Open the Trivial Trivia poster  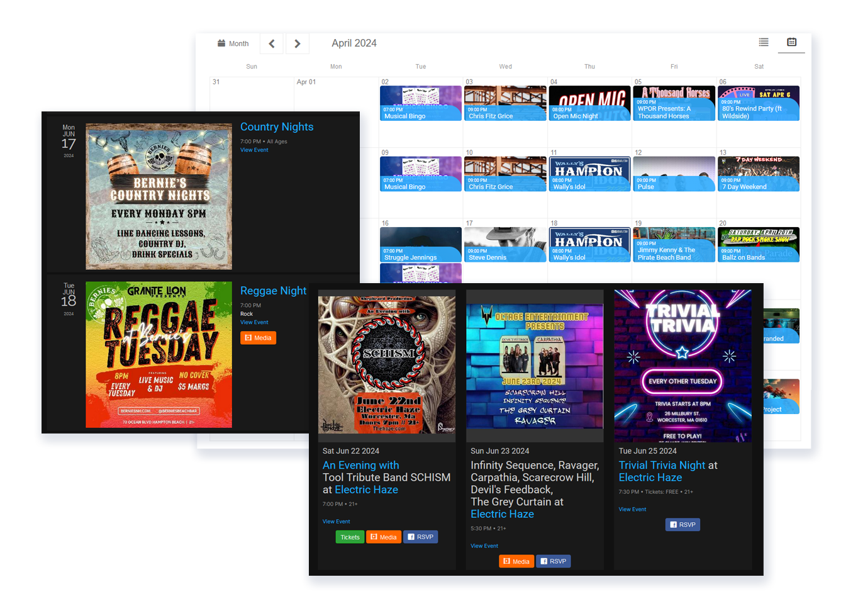(x=683, y=366)
